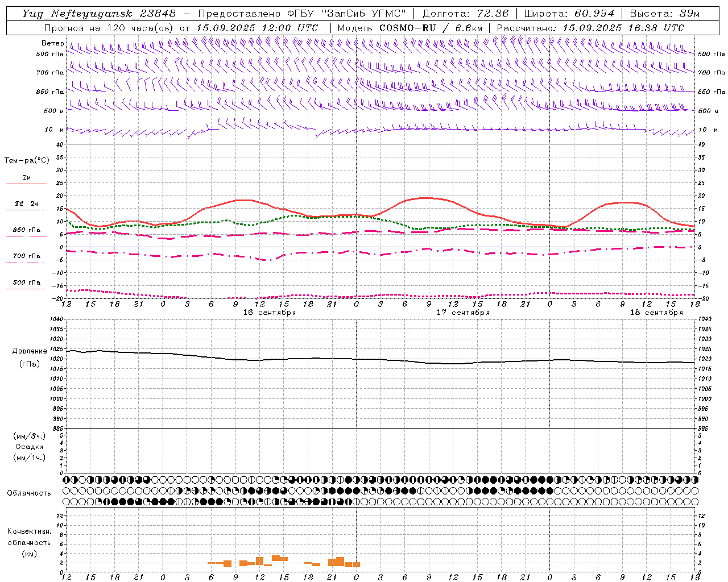Click the 'Прогноз на 120 часа(ов)' forecast text
Image resolution: width=728 pixels, height=582 pixels.
[x=109, y=28]
